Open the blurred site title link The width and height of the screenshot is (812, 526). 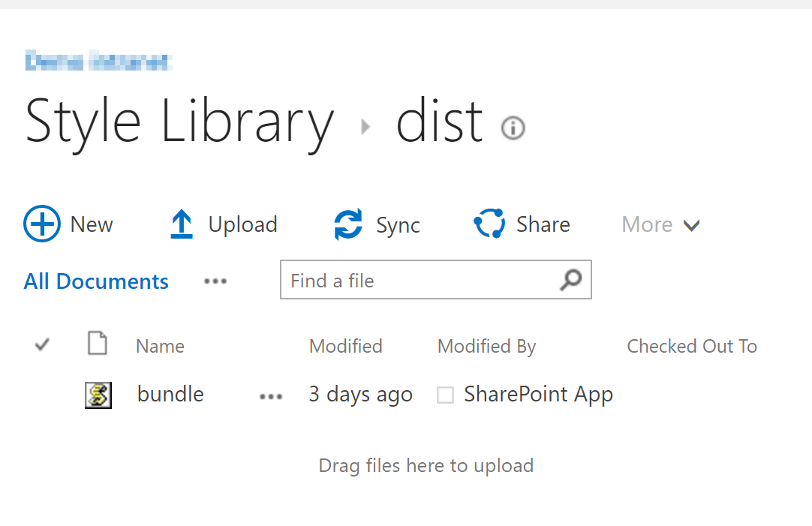coord(98,61)
